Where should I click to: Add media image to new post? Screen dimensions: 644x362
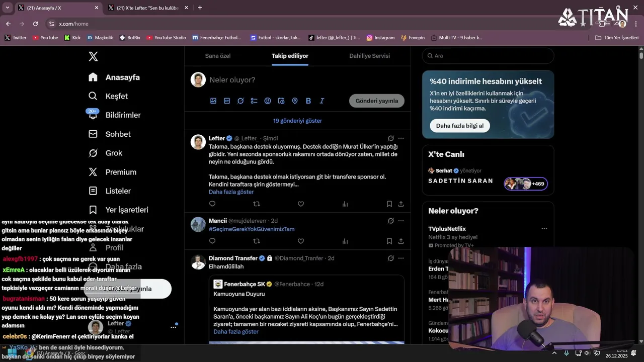(x=213, y=101)
